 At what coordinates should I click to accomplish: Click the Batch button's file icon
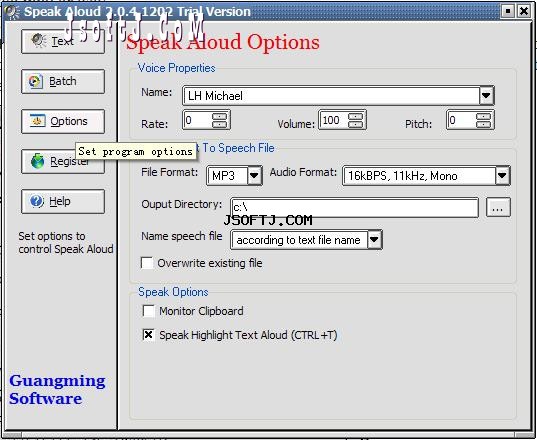[36, 81]
